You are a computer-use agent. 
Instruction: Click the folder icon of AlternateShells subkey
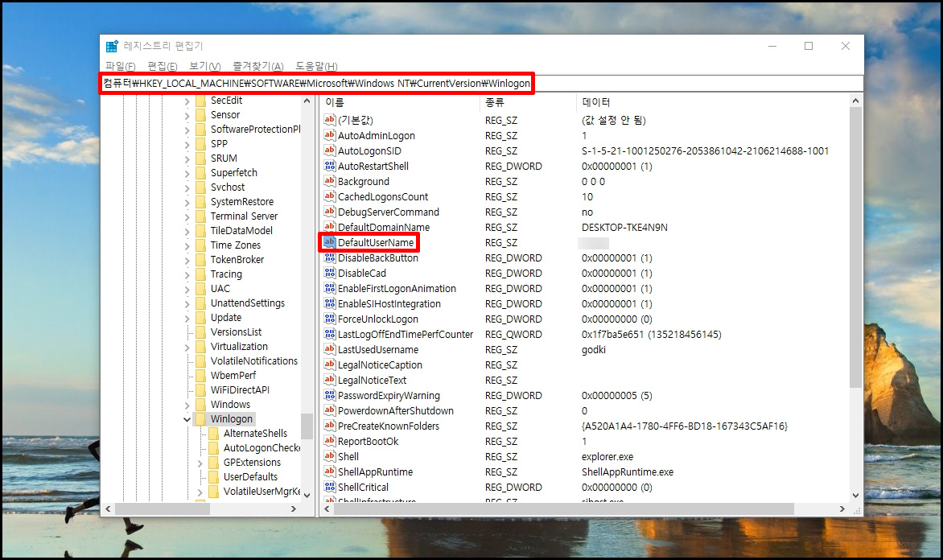[x=213, y=433]
